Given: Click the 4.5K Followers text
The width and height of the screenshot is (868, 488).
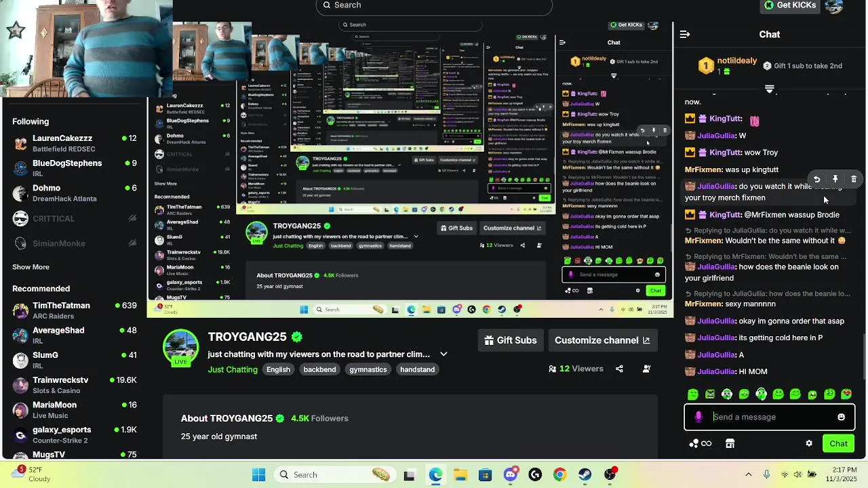Looking at the screenshot, I should (319, 418).
